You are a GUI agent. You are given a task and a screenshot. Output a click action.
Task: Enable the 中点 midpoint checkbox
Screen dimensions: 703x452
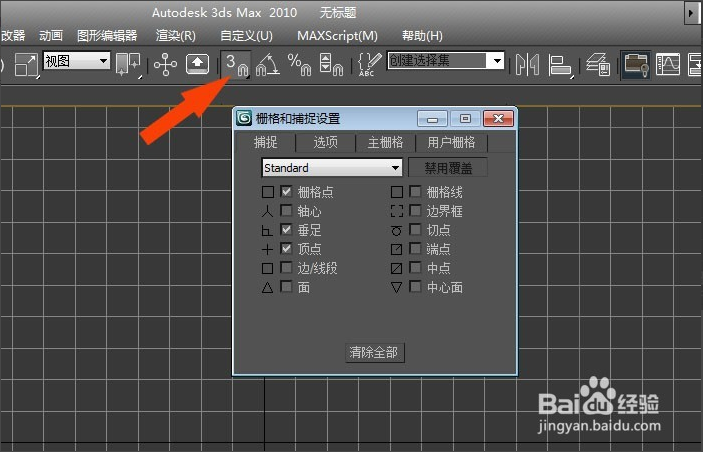415,268
